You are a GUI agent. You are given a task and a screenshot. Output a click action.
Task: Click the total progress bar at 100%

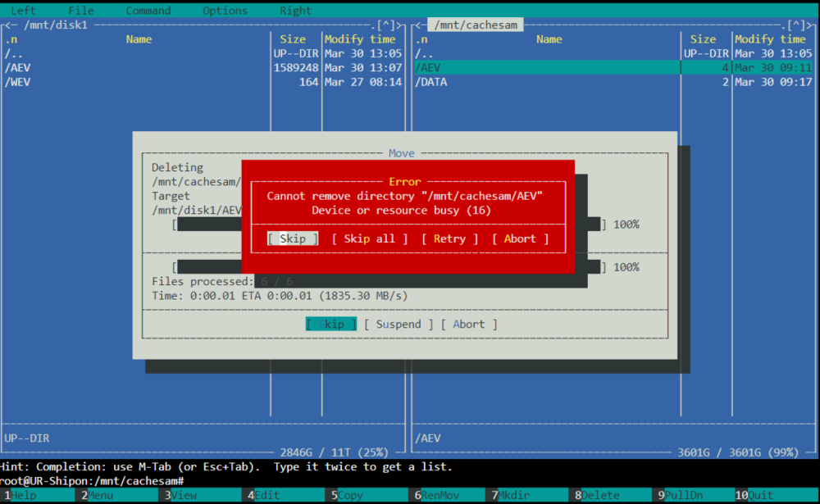pos(389,267)
